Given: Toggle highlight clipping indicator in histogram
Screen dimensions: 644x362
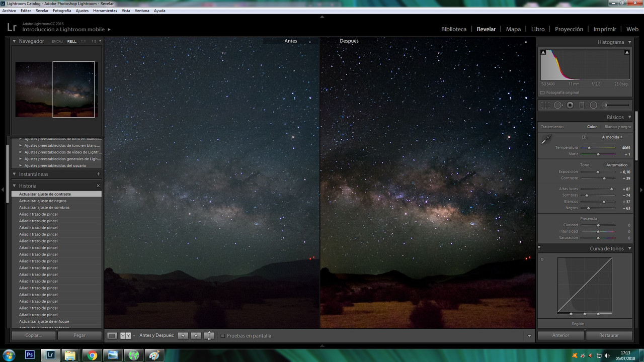Looking at the screenshot, I should [627, 52].
